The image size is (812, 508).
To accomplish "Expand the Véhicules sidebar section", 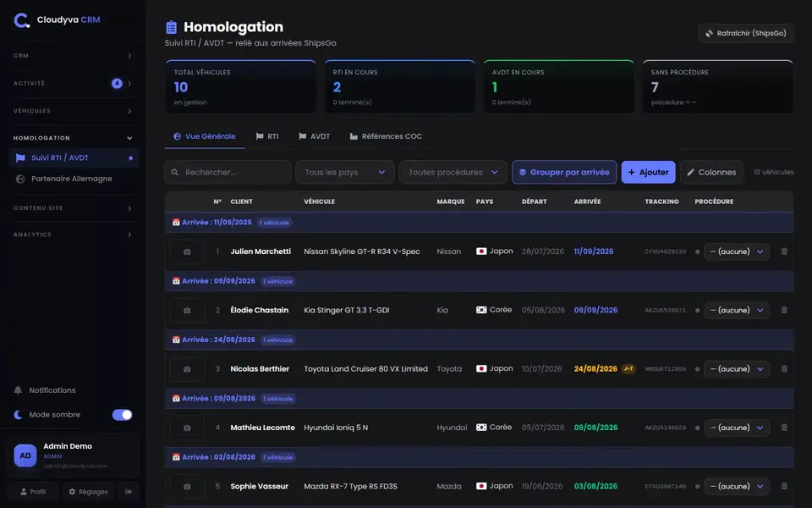I will [73, 111].
